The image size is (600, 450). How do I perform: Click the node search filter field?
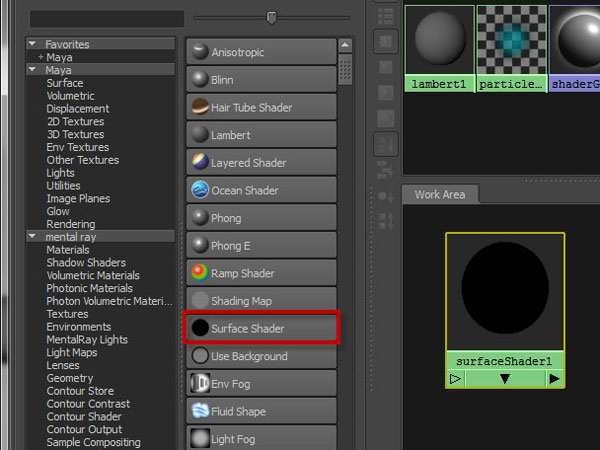[x=107, y=18]
